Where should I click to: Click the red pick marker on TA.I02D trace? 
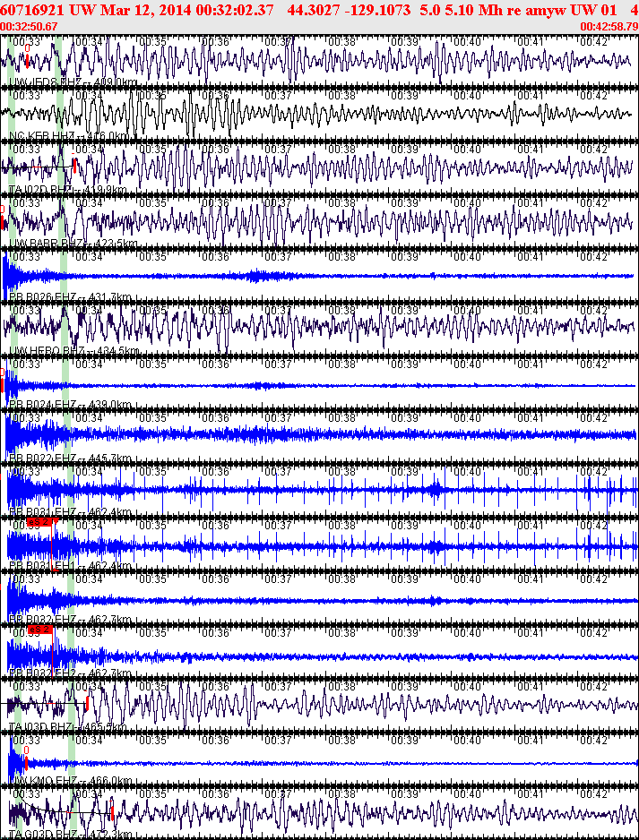[x=74, y=167]
